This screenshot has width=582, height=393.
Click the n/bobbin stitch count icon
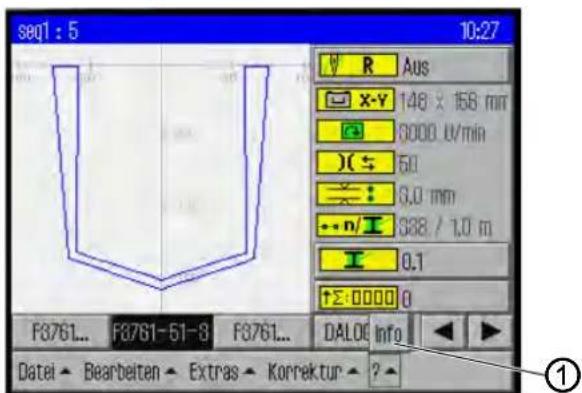tap(356, 225)
